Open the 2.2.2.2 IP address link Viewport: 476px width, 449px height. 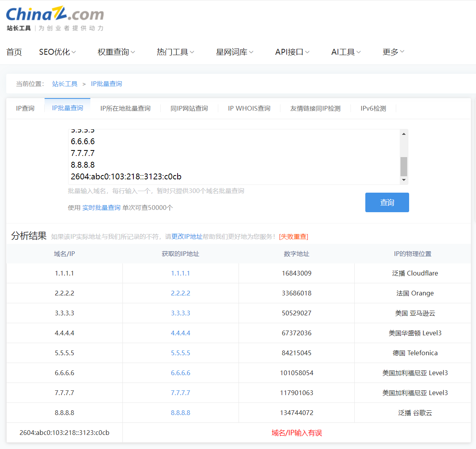(180, 293)
